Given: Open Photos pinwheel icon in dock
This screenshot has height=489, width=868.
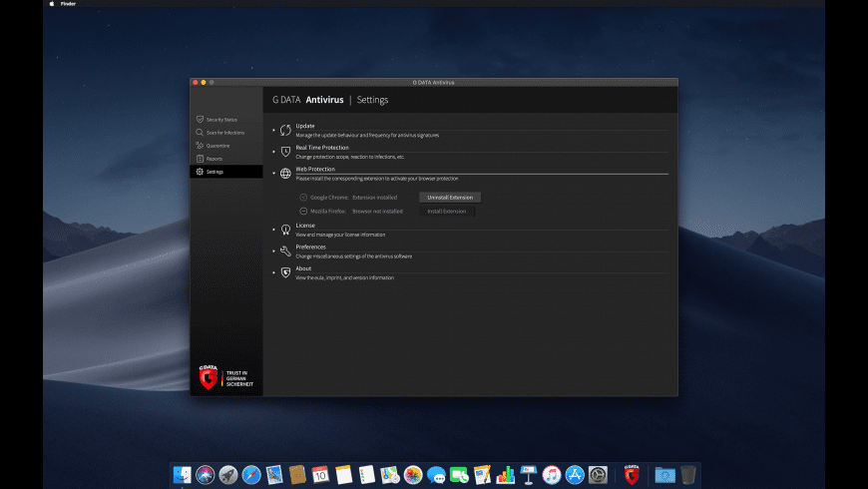Looking at the screenshot, I should 413,475.
